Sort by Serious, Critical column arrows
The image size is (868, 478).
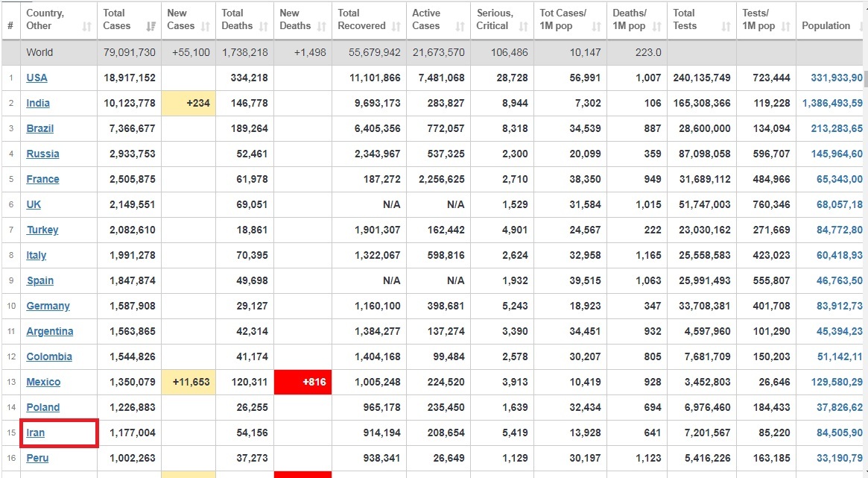click(x=523, y=26)
